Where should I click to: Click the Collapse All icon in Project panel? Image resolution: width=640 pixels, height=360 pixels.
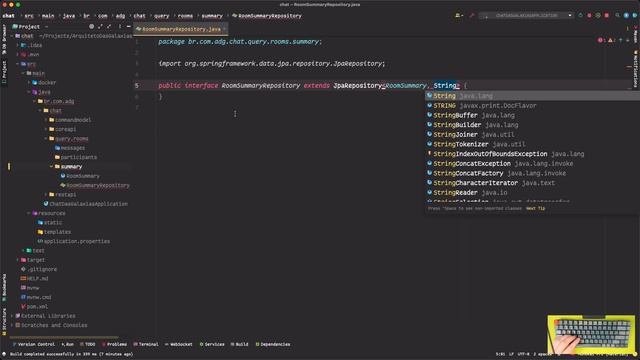click(x=109, y=27)
